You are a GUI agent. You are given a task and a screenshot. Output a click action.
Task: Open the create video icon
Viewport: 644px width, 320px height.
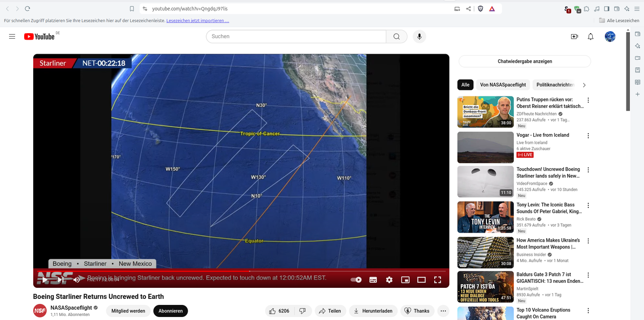[575, 37]
